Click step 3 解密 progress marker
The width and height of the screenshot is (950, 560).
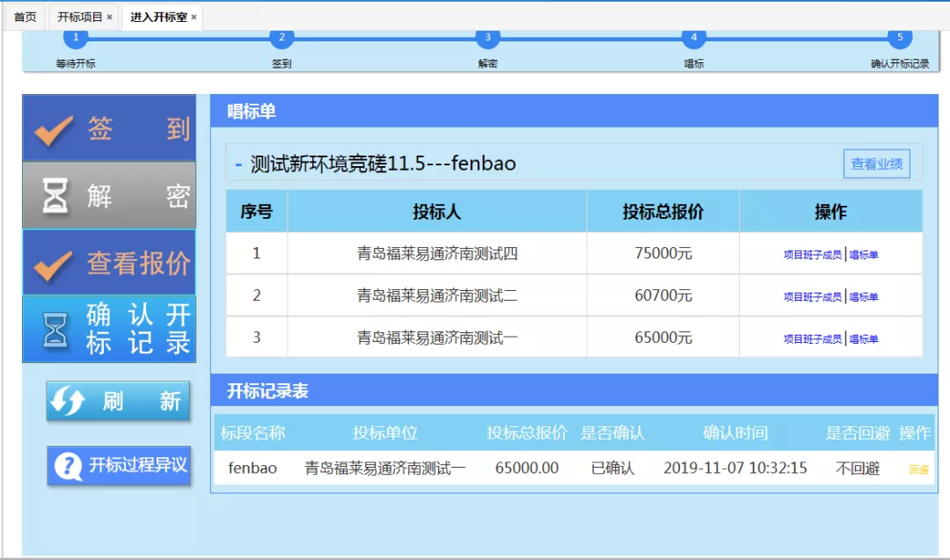tap(488, 38)
